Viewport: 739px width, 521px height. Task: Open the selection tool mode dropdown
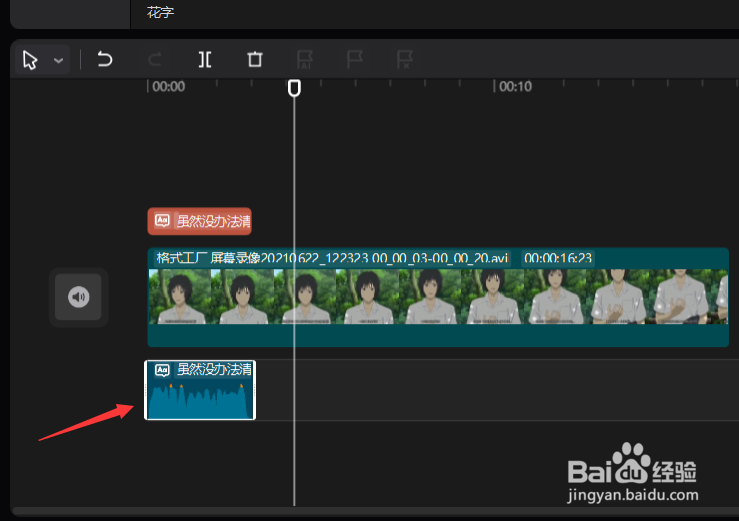click(x=58, y=60)
